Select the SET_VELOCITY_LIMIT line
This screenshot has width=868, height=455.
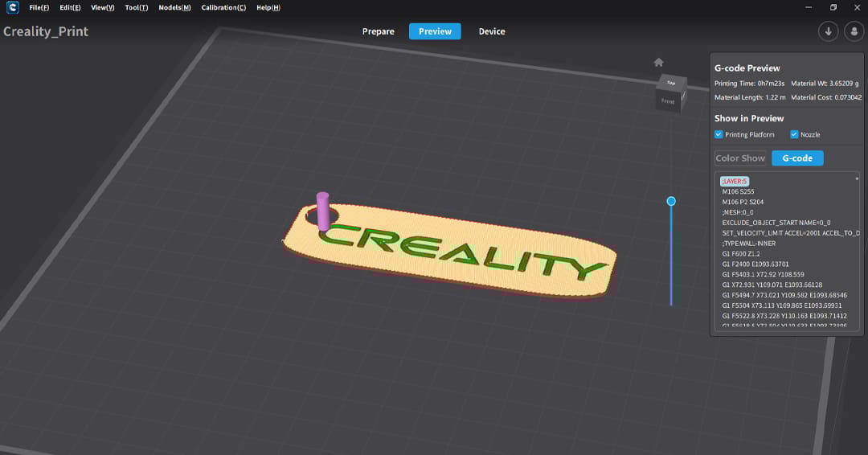(791, 233)
